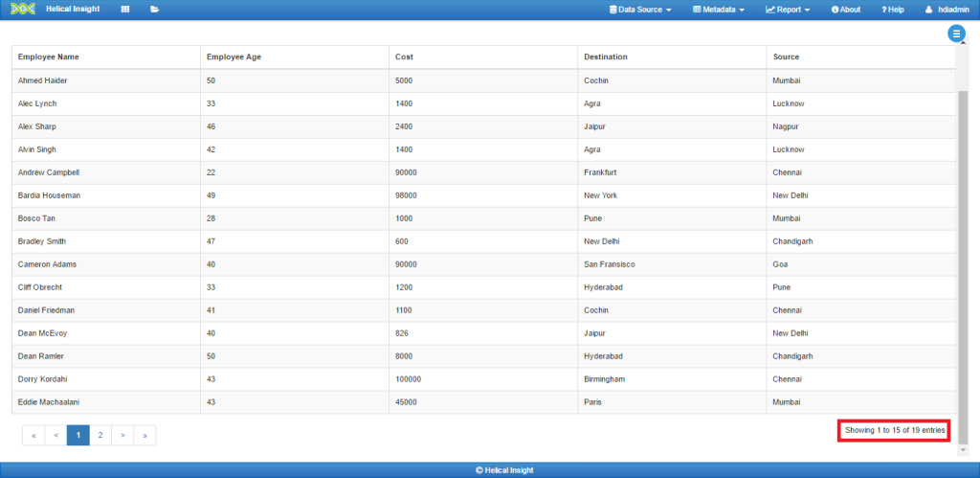Click the cost value 100000
Screen dimensions: 980x478
pos(408,379)
